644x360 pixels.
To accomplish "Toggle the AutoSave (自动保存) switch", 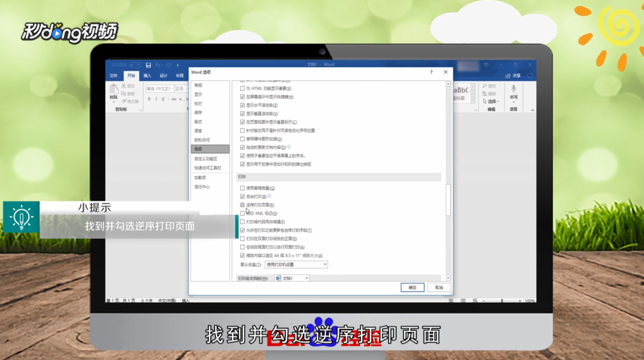I will pyautogui.click(x=135, y=65).
